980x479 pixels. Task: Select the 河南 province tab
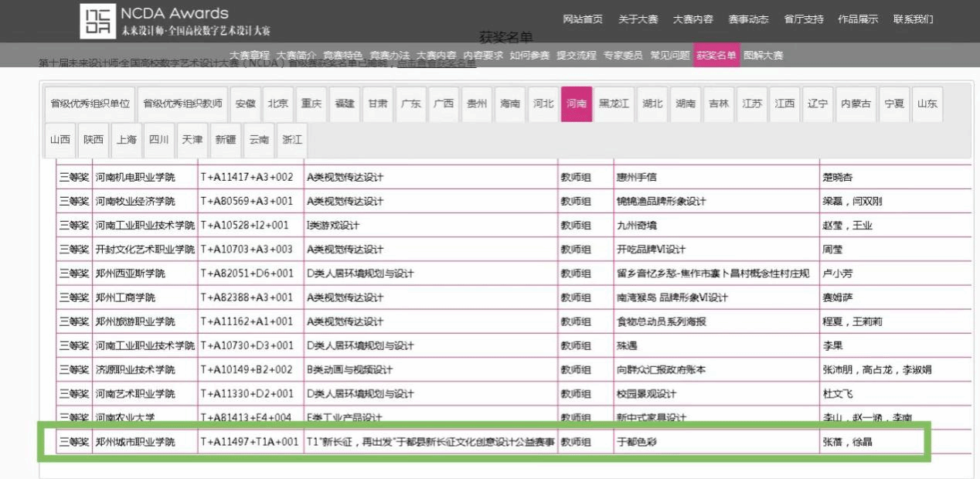(x=576, y=104)
